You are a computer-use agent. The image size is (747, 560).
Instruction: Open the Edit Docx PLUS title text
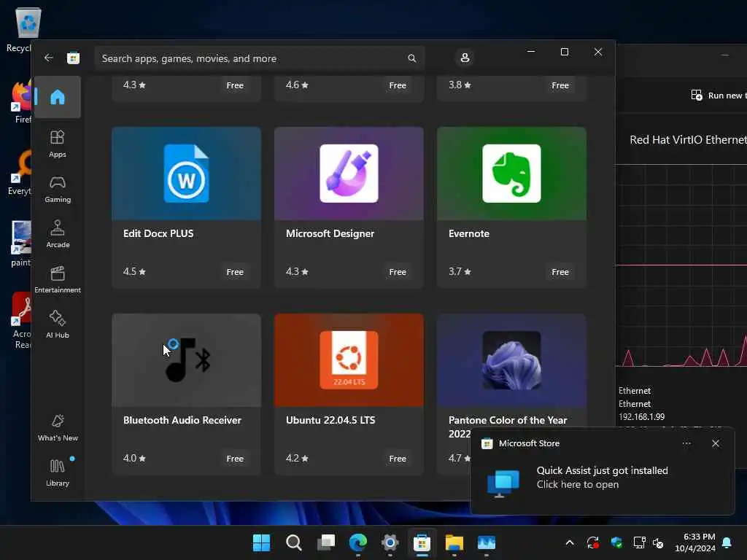158,233
